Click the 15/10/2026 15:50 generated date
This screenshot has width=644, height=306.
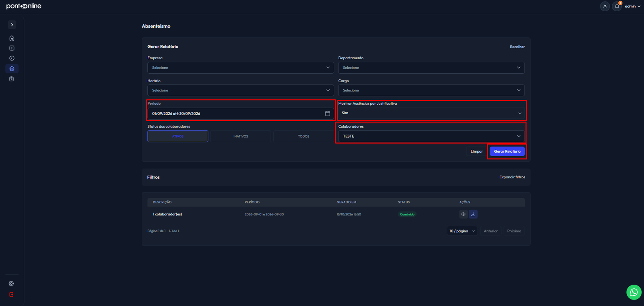349,214
